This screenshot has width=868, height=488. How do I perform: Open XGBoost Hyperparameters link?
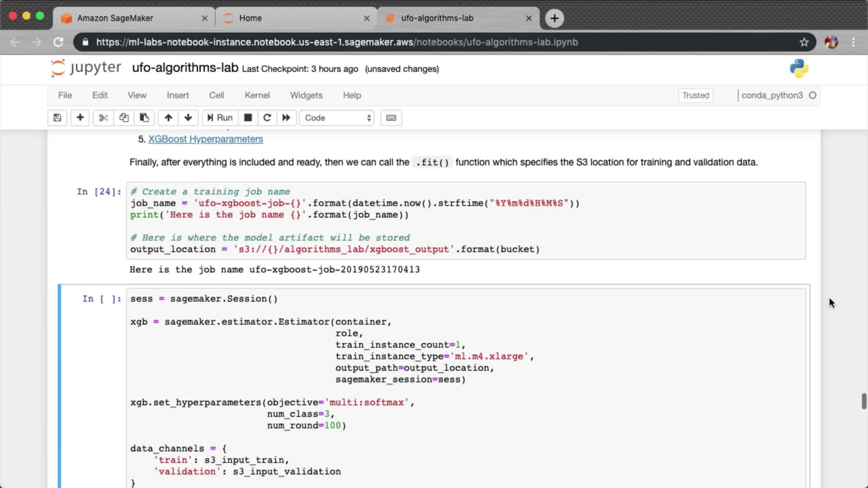click(205, 139)
